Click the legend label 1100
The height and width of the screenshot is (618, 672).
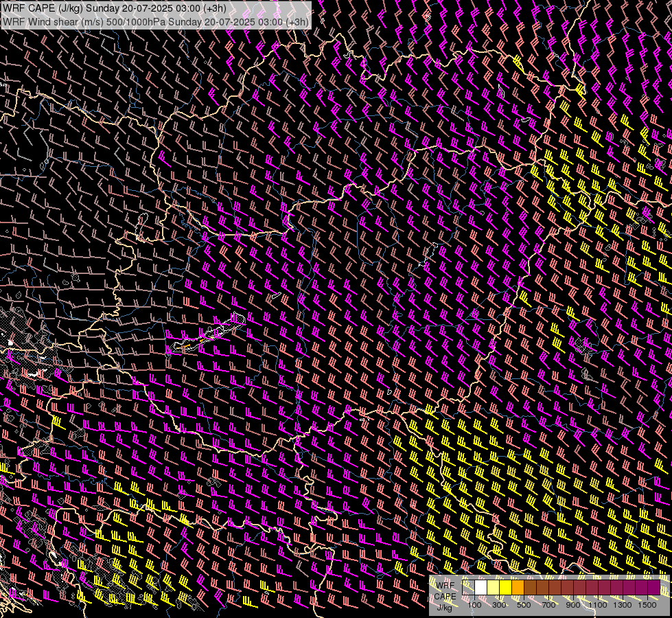click(597, 605)
